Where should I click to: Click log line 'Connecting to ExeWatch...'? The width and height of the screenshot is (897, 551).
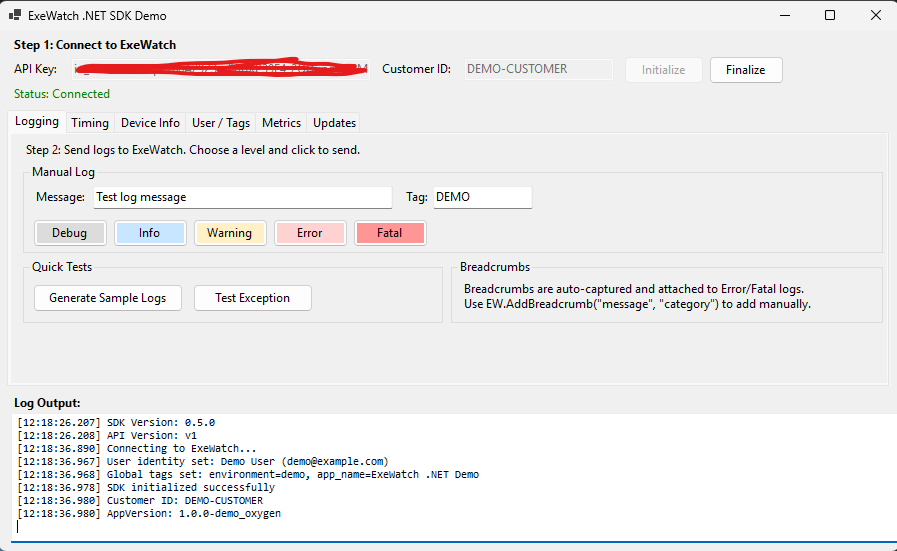click(137, 449)
